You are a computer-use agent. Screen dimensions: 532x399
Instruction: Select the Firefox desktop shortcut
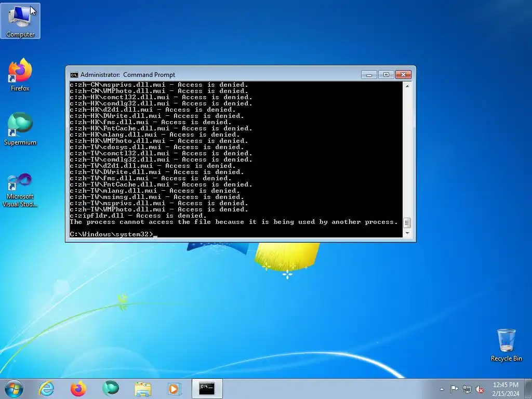[20, 75]
